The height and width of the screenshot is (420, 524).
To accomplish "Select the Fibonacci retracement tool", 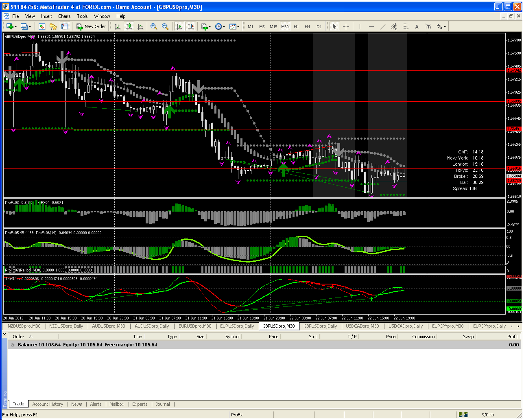I will [405, 26].
